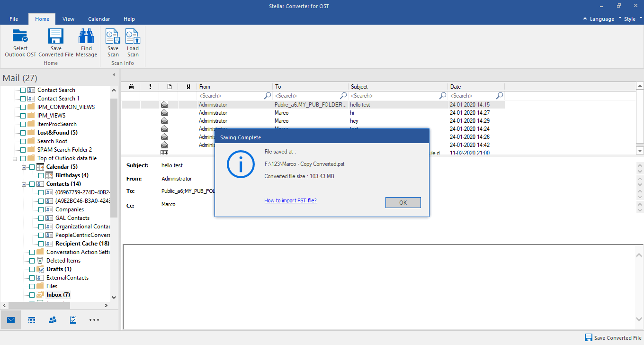Click Save Converted File in the status bar

pyautogui.click(x=613, y=338)
